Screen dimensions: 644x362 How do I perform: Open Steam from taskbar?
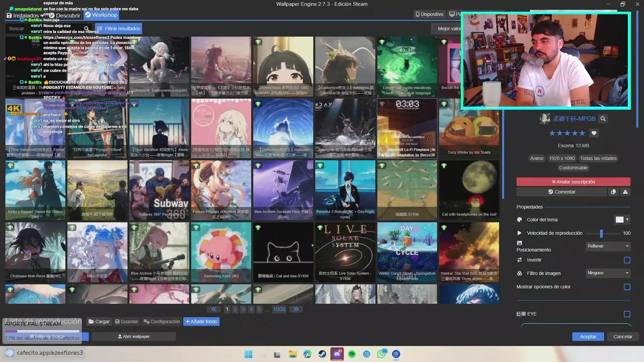tap(322, 354)
